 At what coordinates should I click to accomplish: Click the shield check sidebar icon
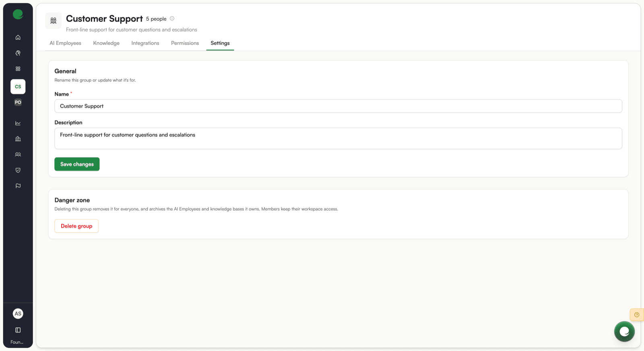point(18,170)
